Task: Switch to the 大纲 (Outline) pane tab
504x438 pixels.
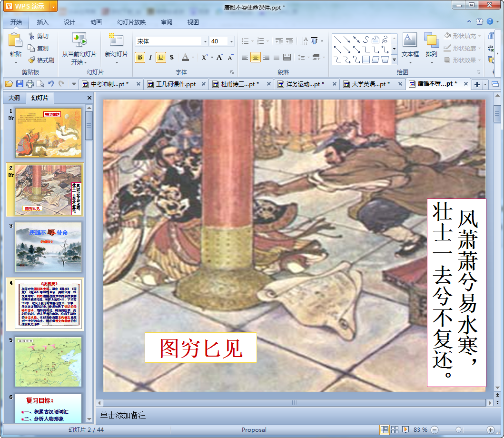Action: click(14, 98)
